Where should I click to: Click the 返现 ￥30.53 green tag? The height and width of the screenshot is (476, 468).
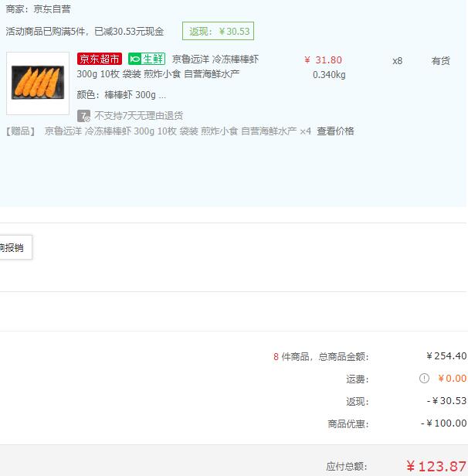pyautogui.click(x=218, y=31)
